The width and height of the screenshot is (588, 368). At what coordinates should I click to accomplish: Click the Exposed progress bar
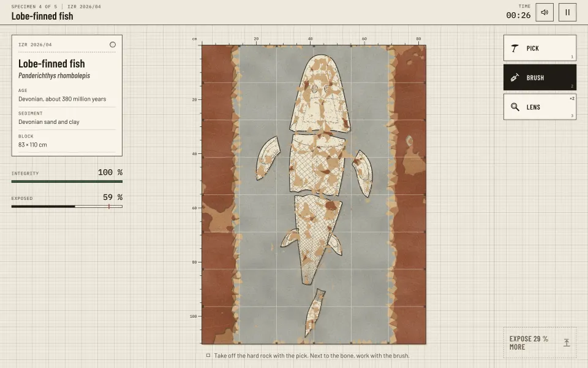pos(67,206)
